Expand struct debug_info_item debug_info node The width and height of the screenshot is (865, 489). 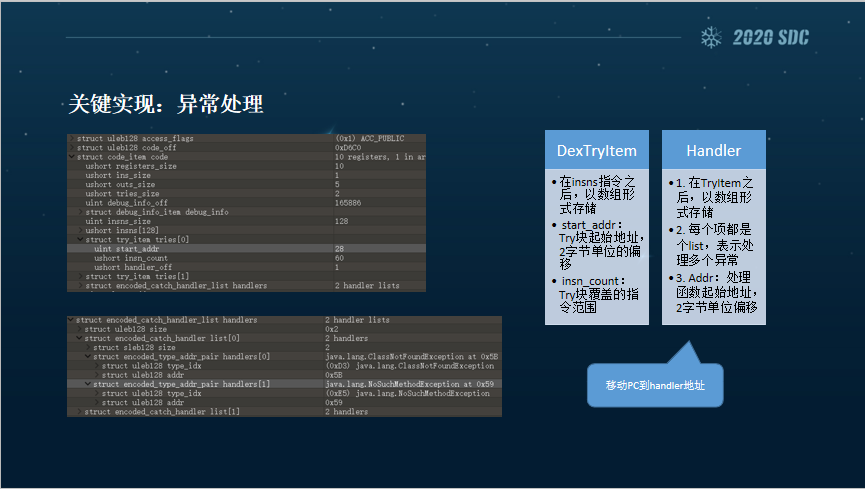tap(81, 212)
